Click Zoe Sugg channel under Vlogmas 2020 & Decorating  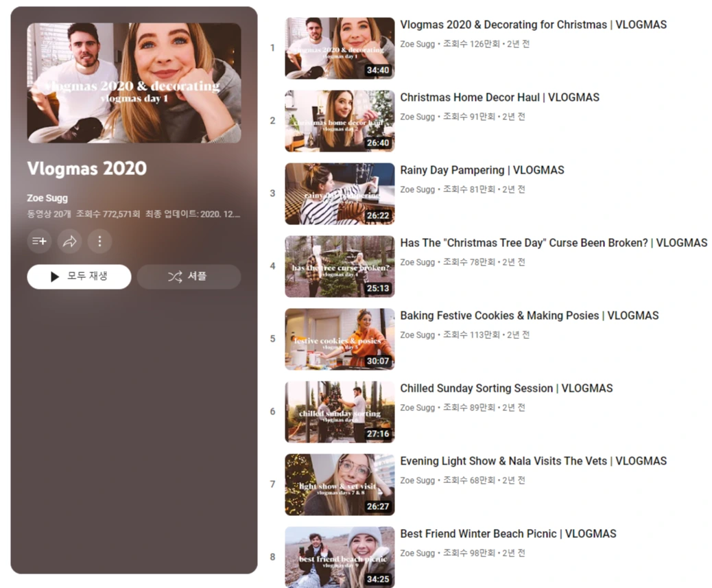[x=417, y=44]
